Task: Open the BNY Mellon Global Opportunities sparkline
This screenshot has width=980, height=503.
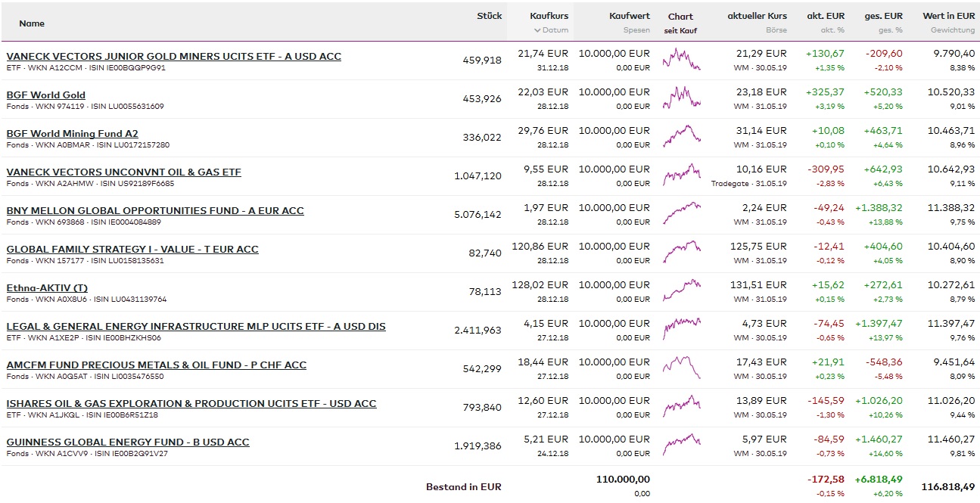Action: pos(681,214)
